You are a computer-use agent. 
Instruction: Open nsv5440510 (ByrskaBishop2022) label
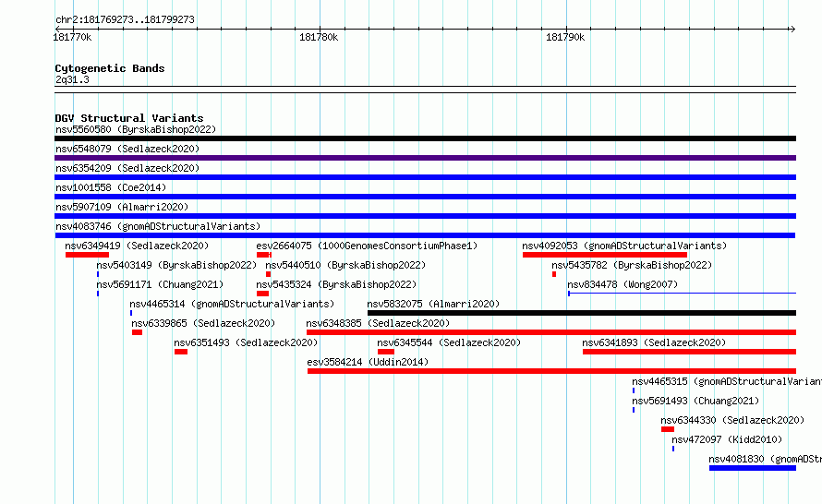click(x=345, y=265)
